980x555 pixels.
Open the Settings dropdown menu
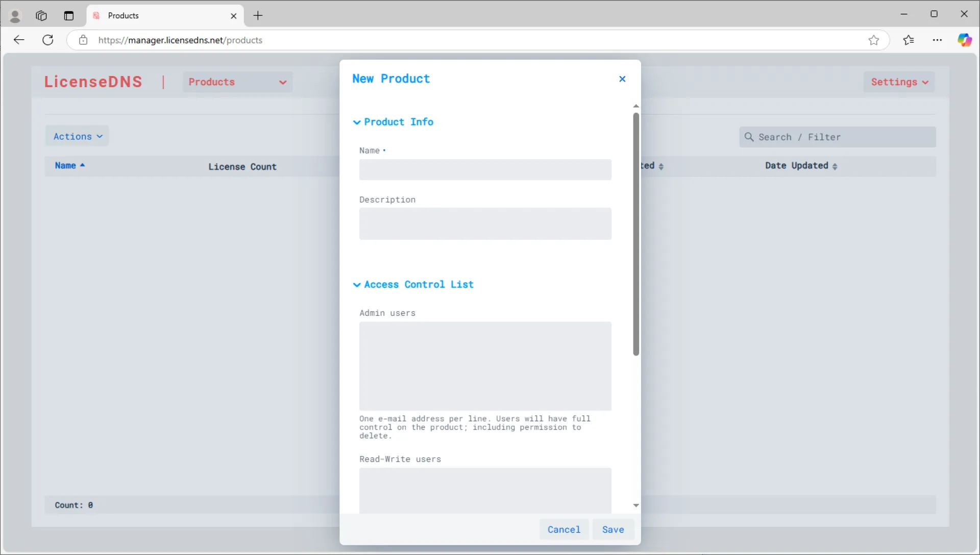pos(899,82)
